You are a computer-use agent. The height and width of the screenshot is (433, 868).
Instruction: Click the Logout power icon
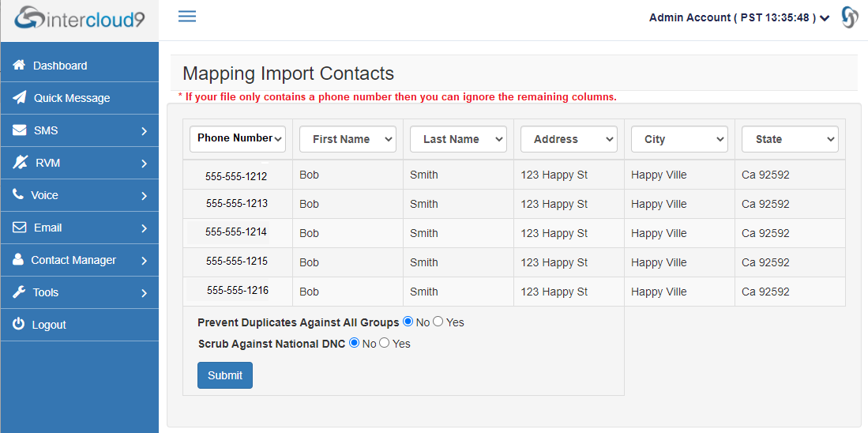point(18,324)
